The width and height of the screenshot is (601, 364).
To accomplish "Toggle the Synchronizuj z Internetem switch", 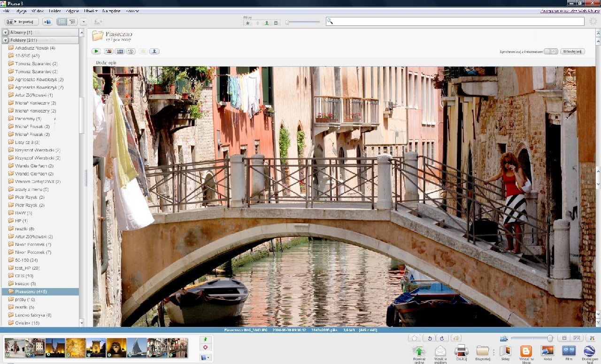I will [x=551, y=52].
